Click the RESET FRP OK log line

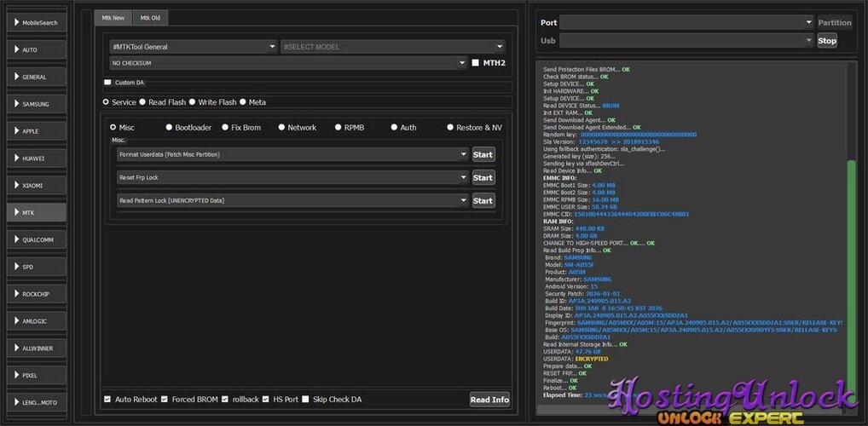tap(564, 373)
